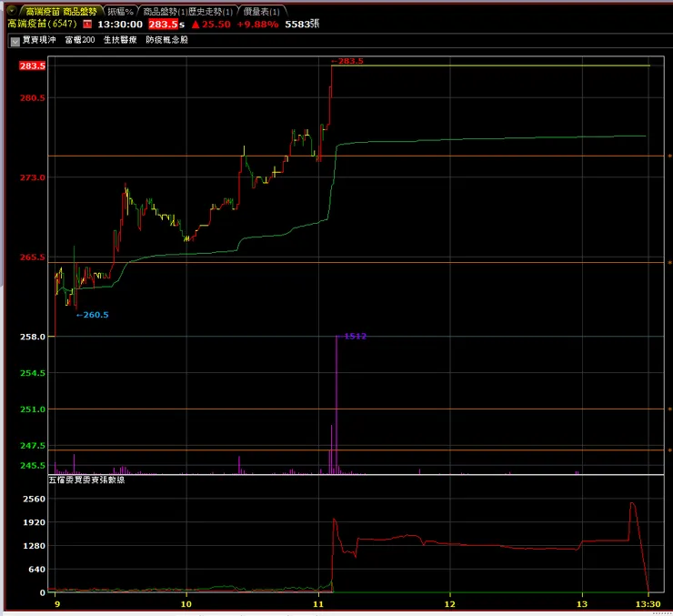Click the red calendar icon beside 6547
Image resolution: width=673 pixels, height=616 pixels.
[x=87, y=24]
